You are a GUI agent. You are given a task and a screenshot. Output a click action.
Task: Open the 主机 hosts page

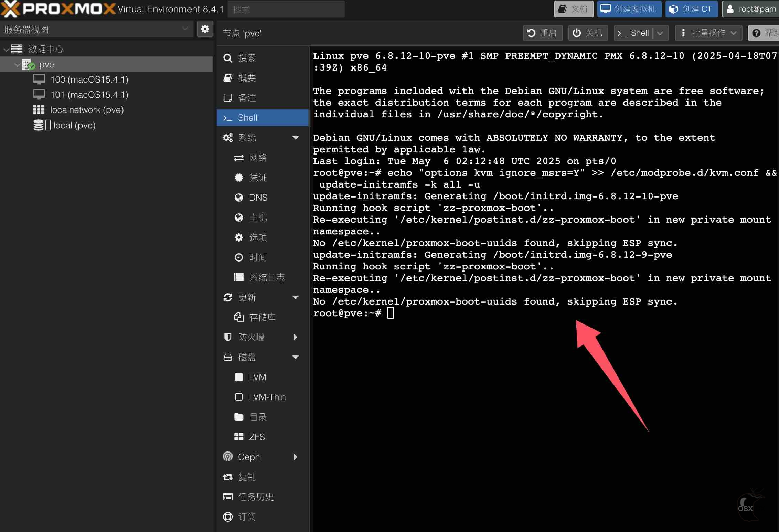pos(263,217)
